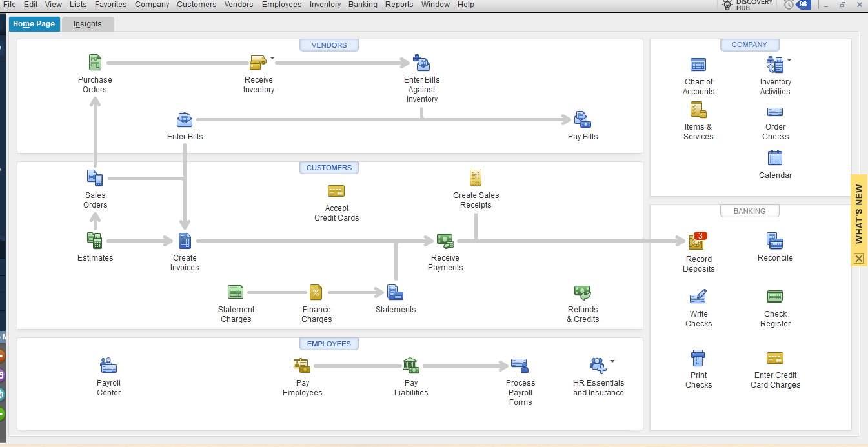Open the Payroll Center
868x447 pixels.
click(x=108, y=366)
